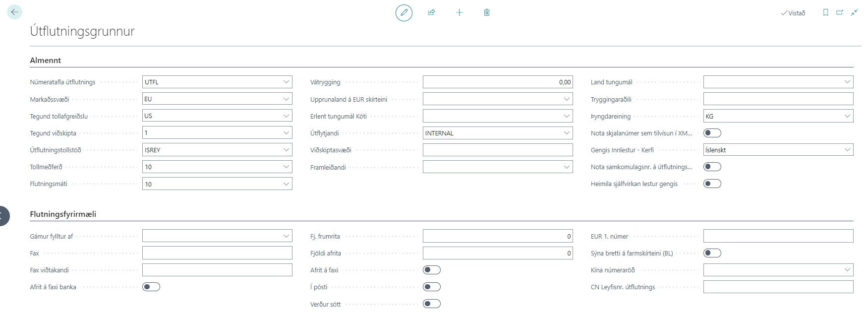This screenshot has height=318, width=868.
Task: Click the Vistað saved status indicator
Action: pos(793,13)
